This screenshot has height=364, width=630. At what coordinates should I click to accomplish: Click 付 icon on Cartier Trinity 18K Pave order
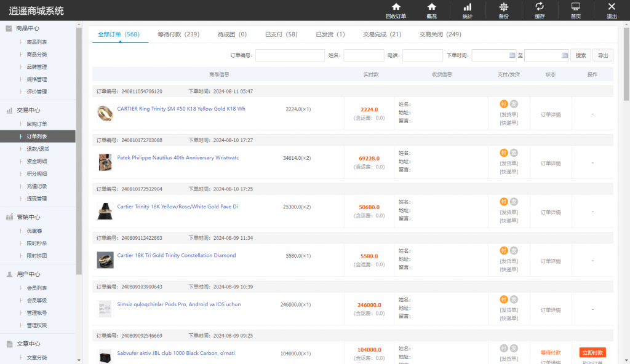click(504, 202)
